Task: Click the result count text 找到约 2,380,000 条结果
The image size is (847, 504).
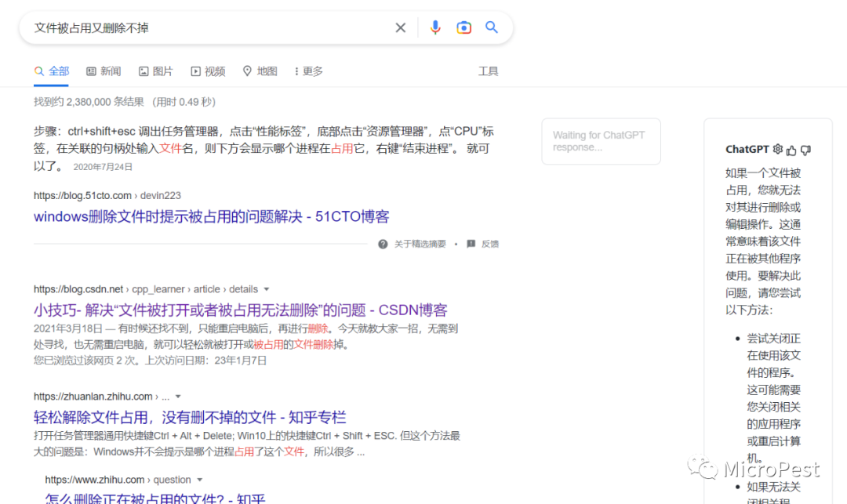Action: [89, 102]
